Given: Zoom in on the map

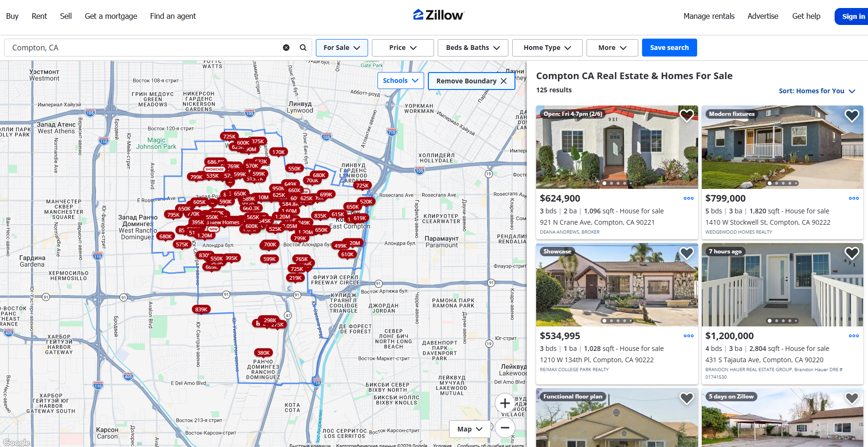Looking at the screenshot, I should 505,403.
